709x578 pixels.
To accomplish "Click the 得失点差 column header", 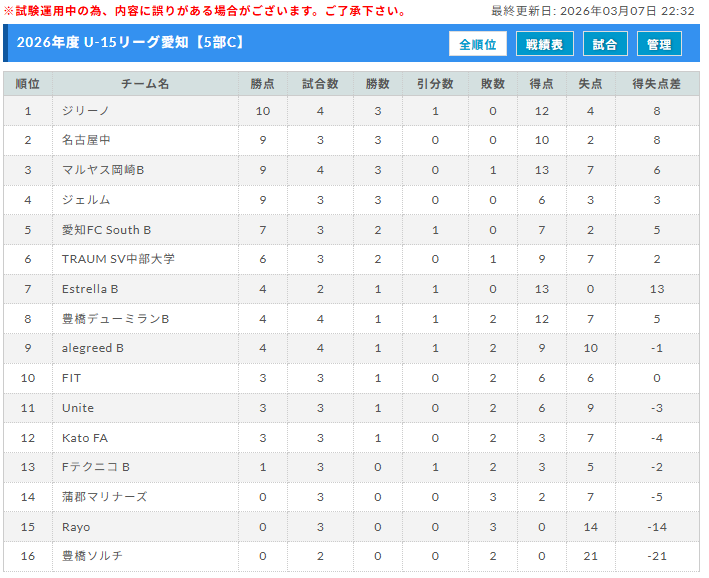I will 656,85.
